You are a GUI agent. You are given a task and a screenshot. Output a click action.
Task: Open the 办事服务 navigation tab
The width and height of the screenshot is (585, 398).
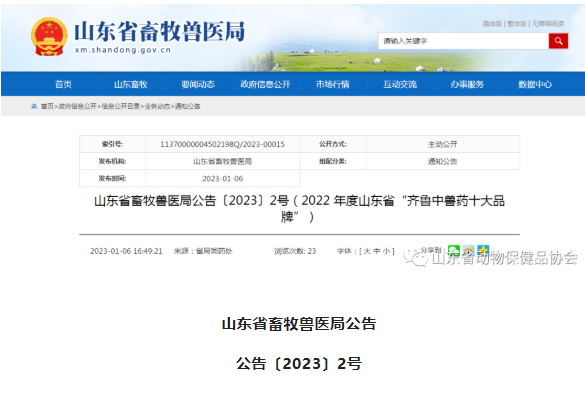(x=467, y=84)
